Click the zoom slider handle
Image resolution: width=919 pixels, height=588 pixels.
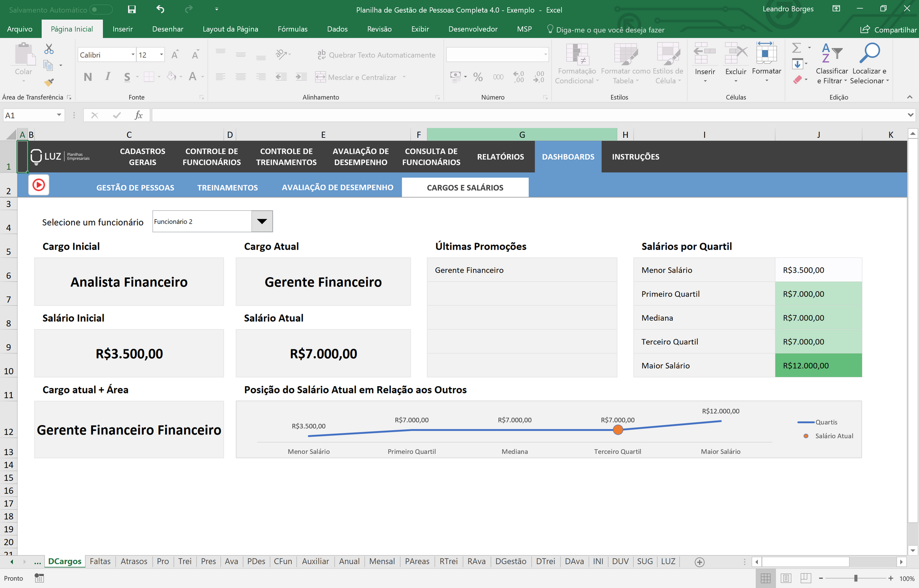pyautogui.click(x=856, y=579)
